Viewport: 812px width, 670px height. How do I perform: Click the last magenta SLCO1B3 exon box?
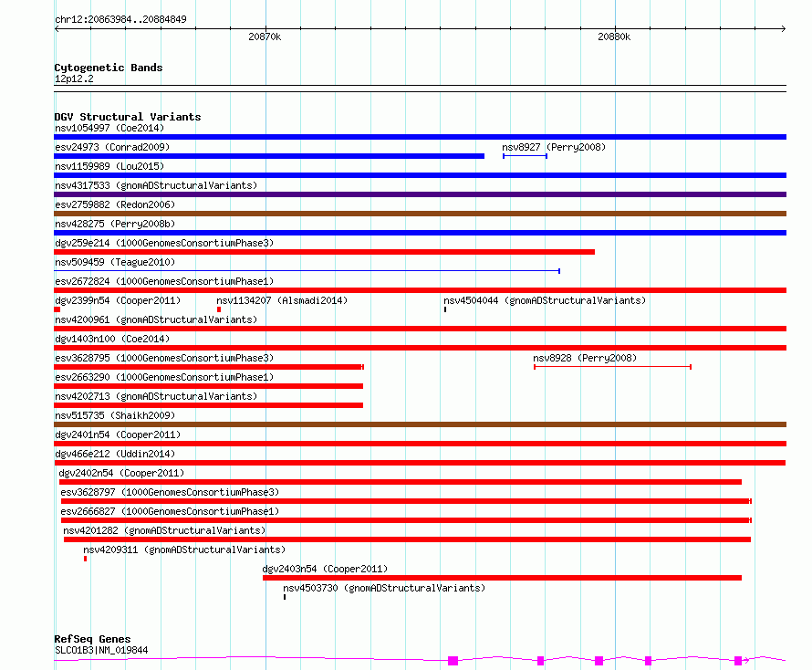[x=738, y=661]
